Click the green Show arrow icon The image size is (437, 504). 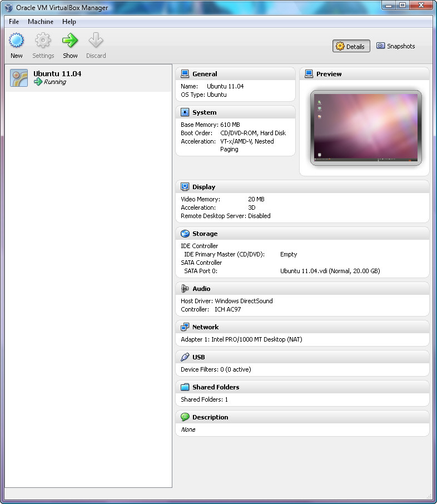pos(70,41)
